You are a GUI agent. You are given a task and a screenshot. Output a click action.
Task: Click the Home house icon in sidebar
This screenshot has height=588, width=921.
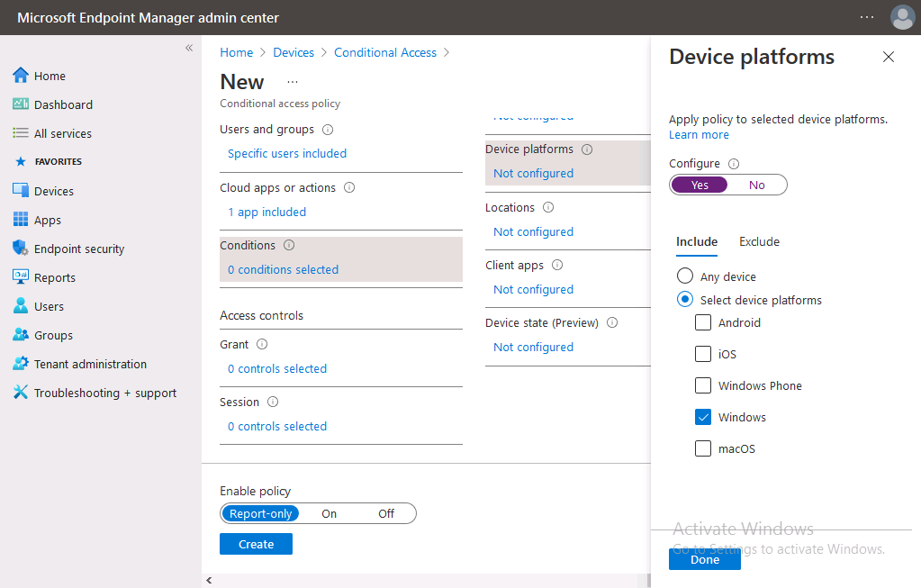21,76
